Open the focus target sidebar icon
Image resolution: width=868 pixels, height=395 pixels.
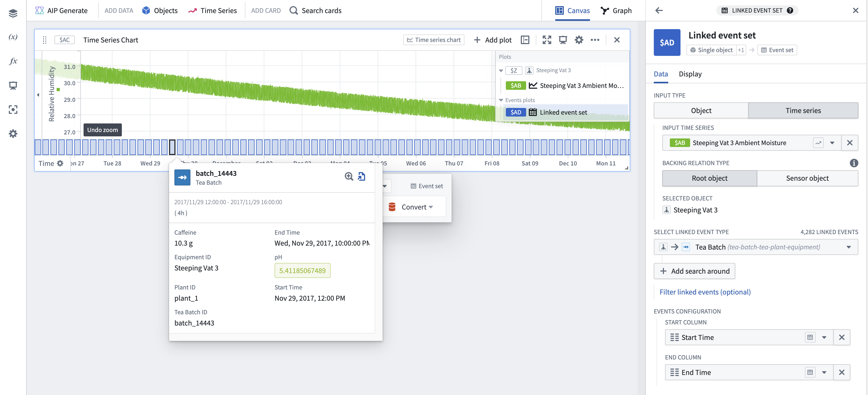(13, 109)
